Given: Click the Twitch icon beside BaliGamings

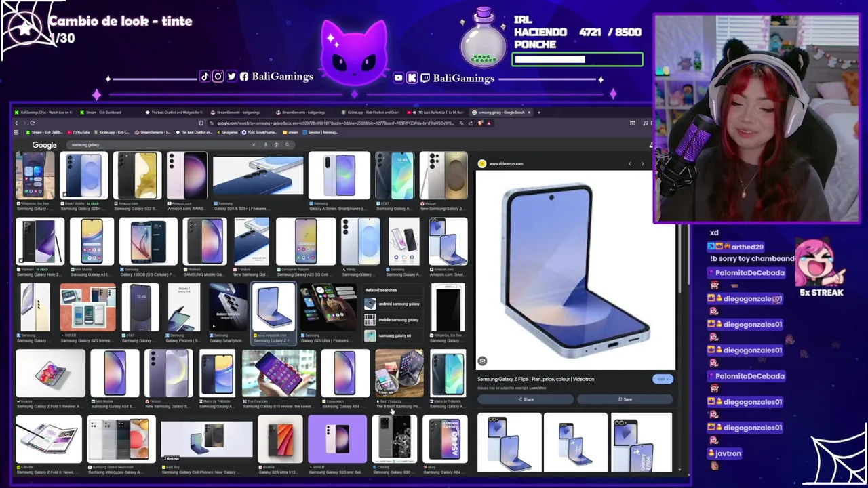Looking at the screenshot, I should coord(425,78).
